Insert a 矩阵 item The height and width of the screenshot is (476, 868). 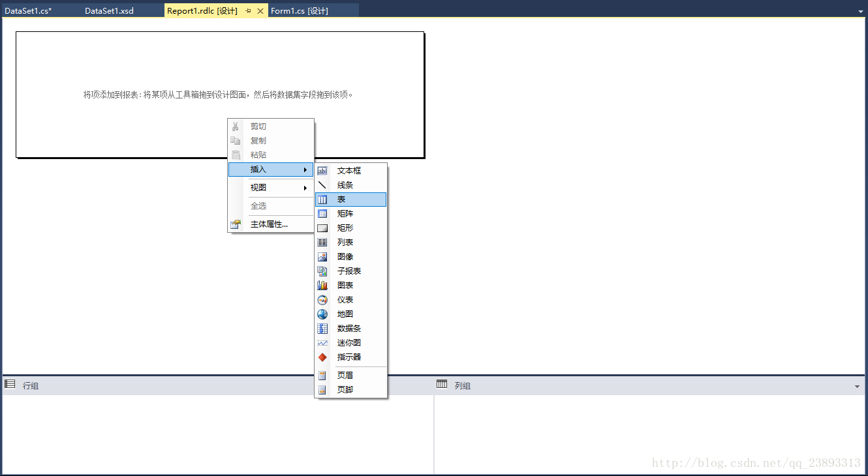point(351,214)
